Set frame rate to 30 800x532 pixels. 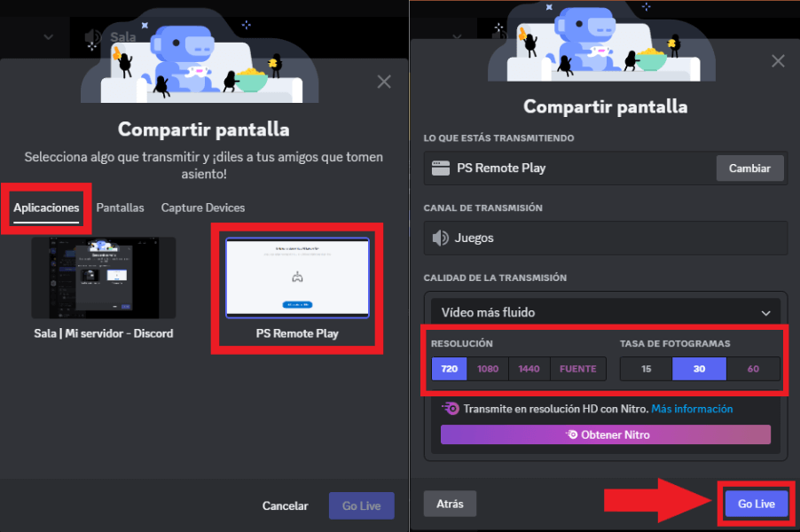pyautogui.click(x=700, y=369)
